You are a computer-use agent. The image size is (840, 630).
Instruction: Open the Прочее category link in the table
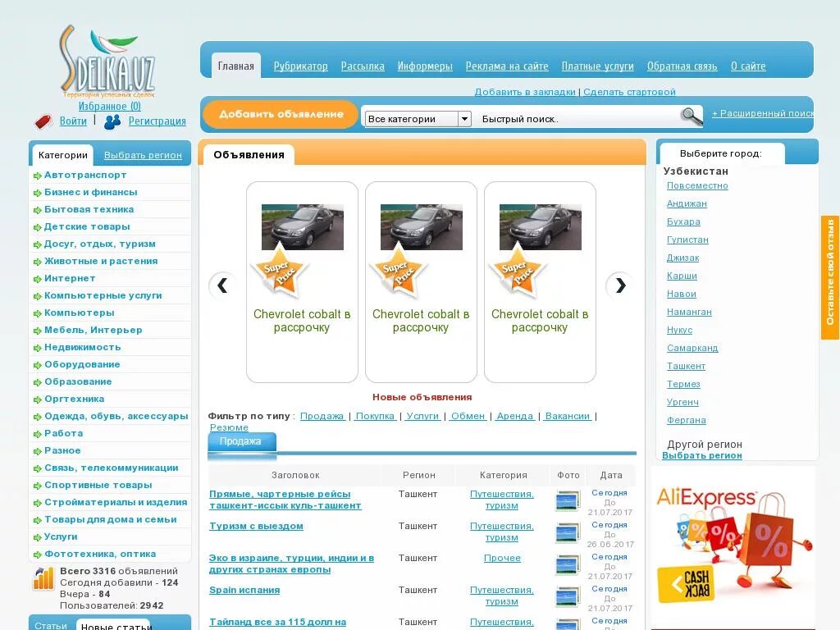502,558
